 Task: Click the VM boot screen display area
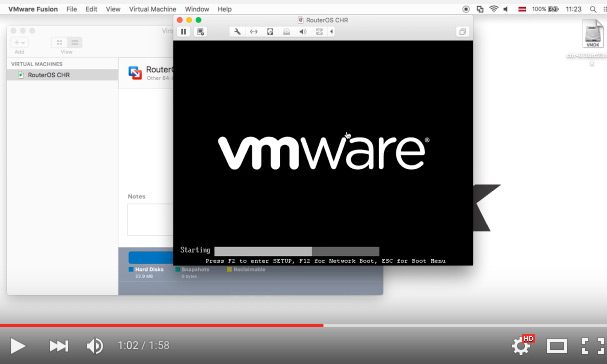pyautogui.click(x=323, y=153)
